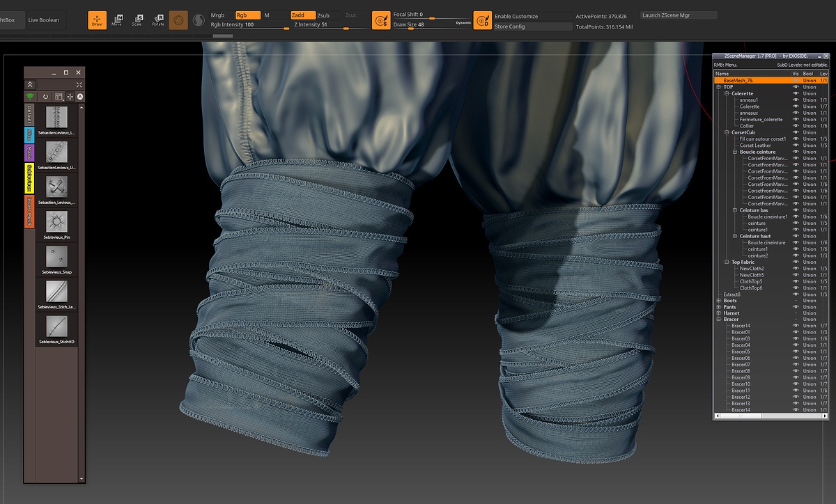Adjust the Rgb Intensity slider
This screenshot has height=504, width=836.
tap(250, 26)
